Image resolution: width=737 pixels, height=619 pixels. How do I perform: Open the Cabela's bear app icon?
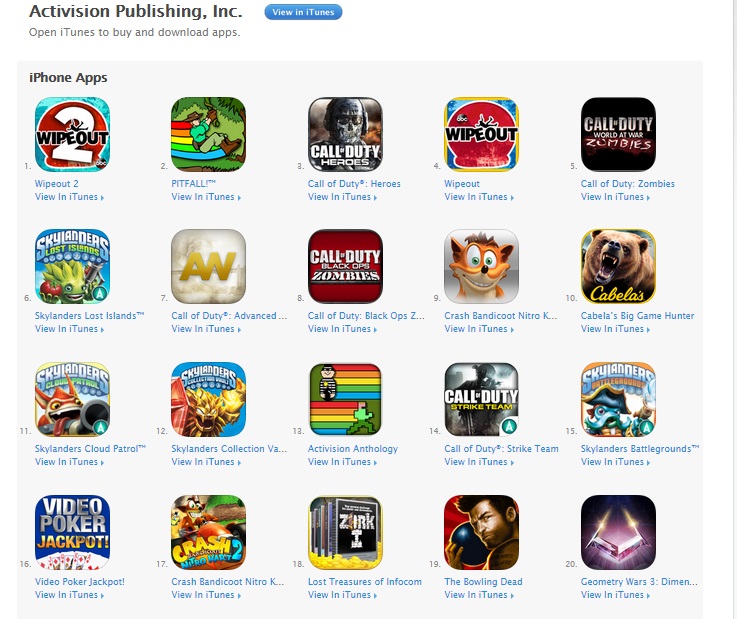coord(618,266)
